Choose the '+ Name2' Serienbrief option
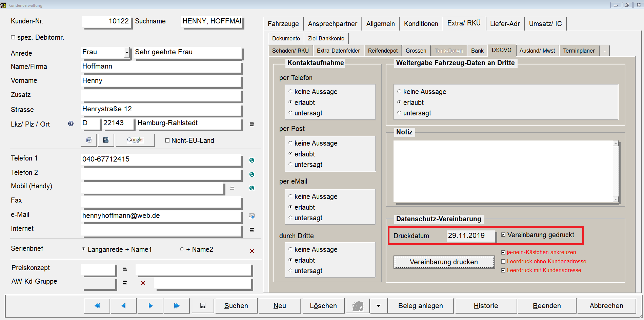 coord(182,249)
